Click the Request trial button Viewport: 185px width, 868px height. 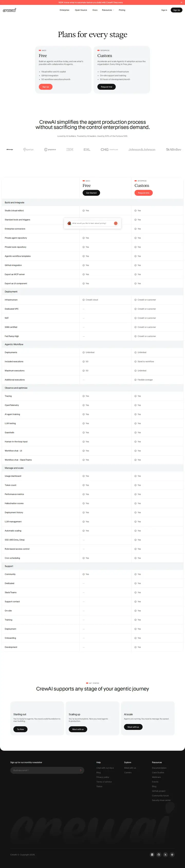click(x=106, y=87)
